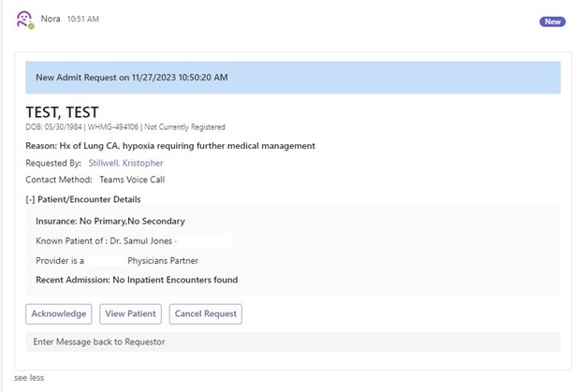Click the 10:51 AM message timestamp
This screenshot has width=583, height=392.
point(83,20)
